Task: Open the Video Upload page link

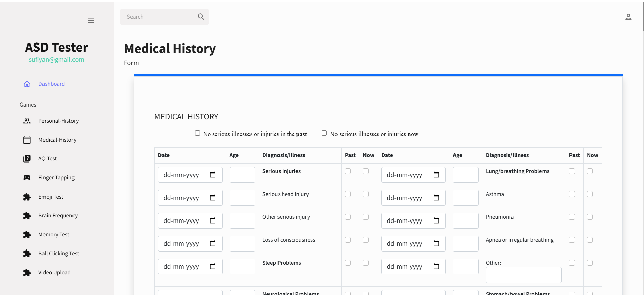Action: click(55, 273)
